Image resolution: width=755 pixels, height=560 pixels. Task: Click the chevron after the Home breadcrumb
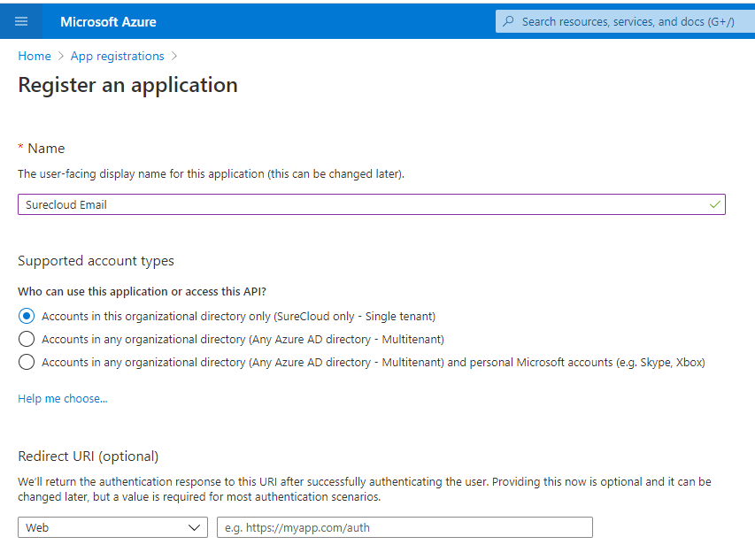[x=61, y=57]
